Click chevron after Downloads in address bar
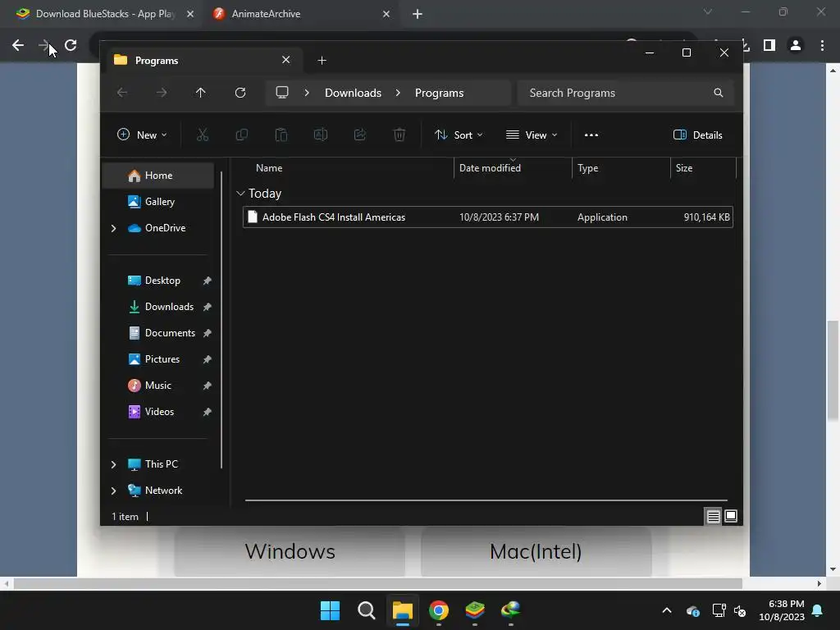This screenshot has width=840, height=630. click(398, 93)
